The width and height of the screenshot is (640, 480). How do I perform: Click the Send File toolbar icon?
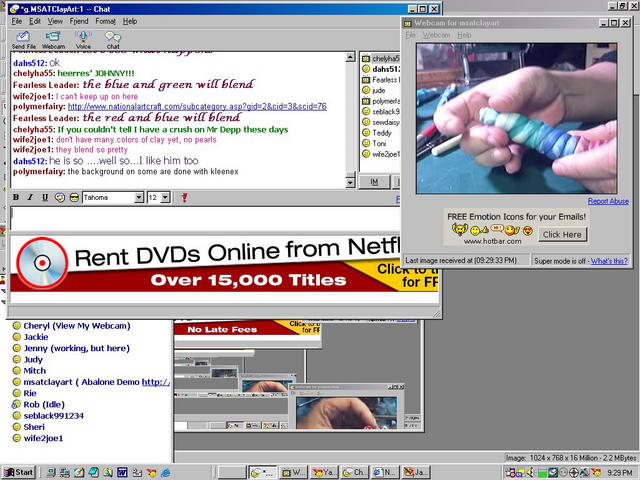tap(23, 40)
